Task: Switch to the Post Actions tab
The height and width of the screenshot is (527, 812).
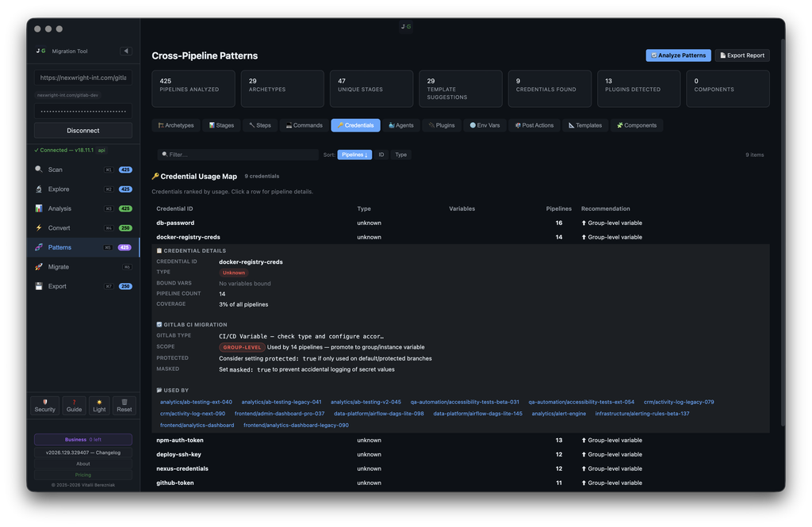Action: [534, 125]
